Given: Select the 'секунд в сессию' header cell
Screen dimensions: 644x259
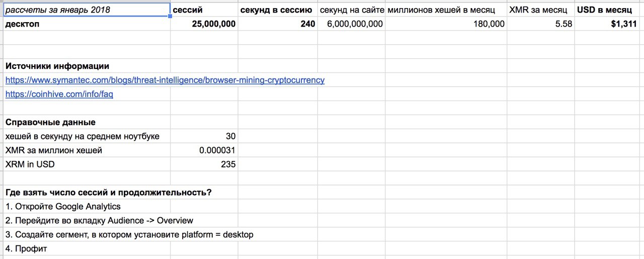Looking at the screenshot, I should pyautogui.click(x=278, y=10).
